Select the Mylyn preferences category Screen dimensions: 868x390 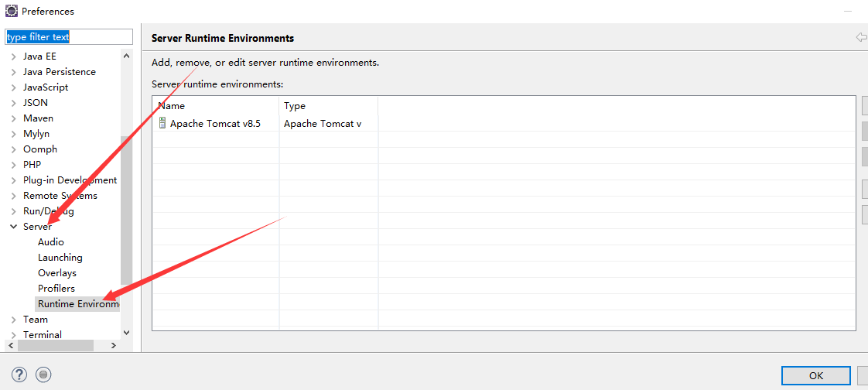pos(36,134)
